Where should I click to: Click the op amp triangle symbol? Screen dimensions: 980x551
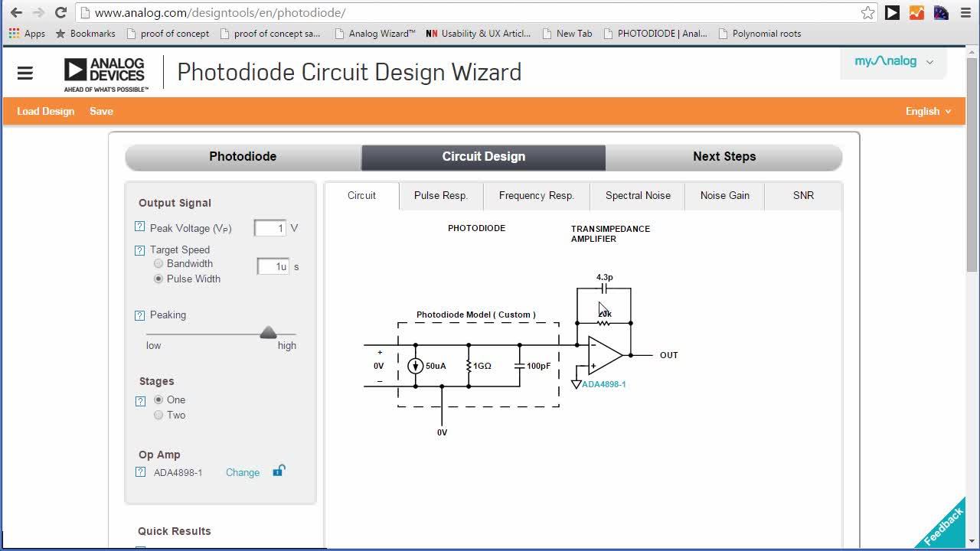tap(605, 355)
